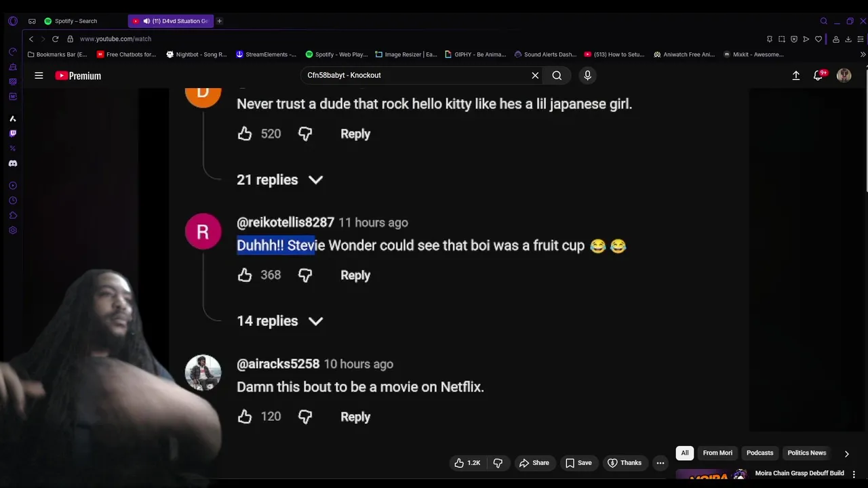
Task: Expand the 21 replies thread
Action: 279,180
